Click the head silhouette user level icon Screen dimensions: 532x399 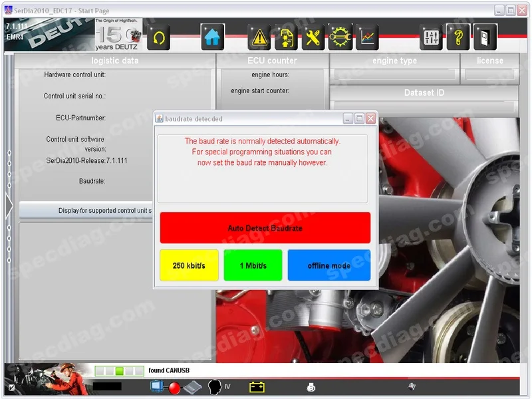click(x=215, y=387)
